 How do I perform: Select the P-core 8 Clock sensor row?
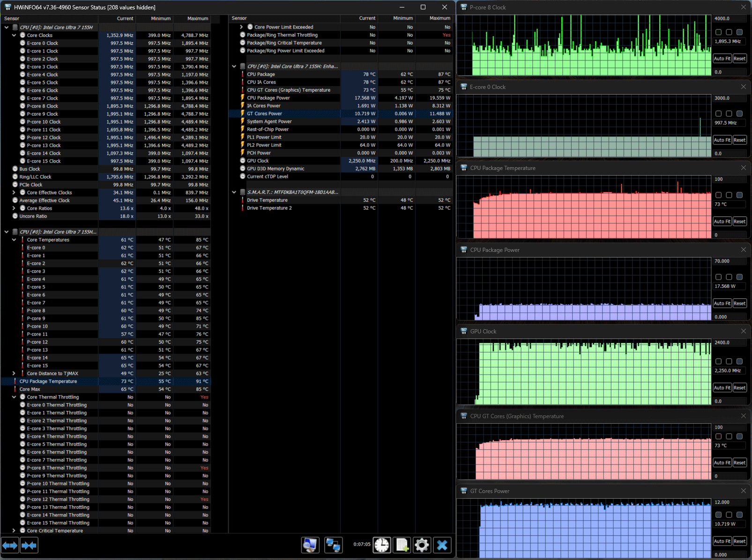(x=106, y=106)
